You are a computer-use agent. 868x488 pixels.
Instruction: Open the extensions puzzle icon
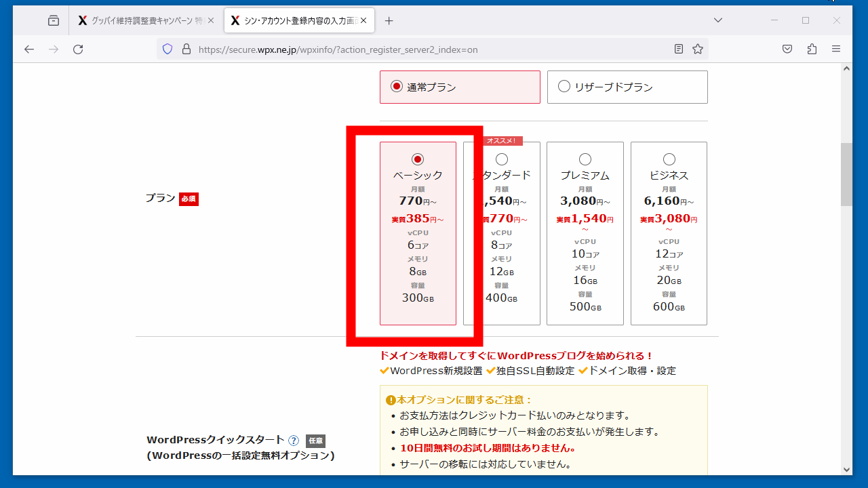click(x=812, y=49)
